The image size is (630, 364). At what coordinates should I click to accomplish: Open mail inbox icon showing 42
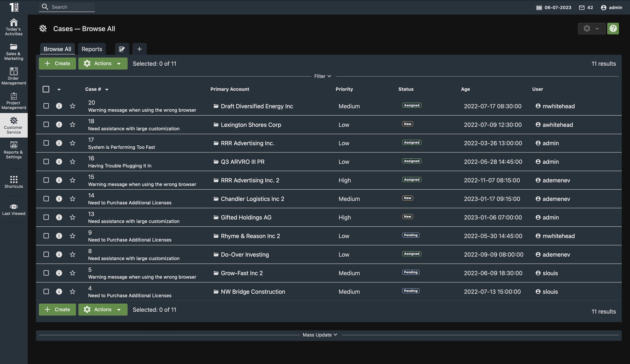point(582,7)
